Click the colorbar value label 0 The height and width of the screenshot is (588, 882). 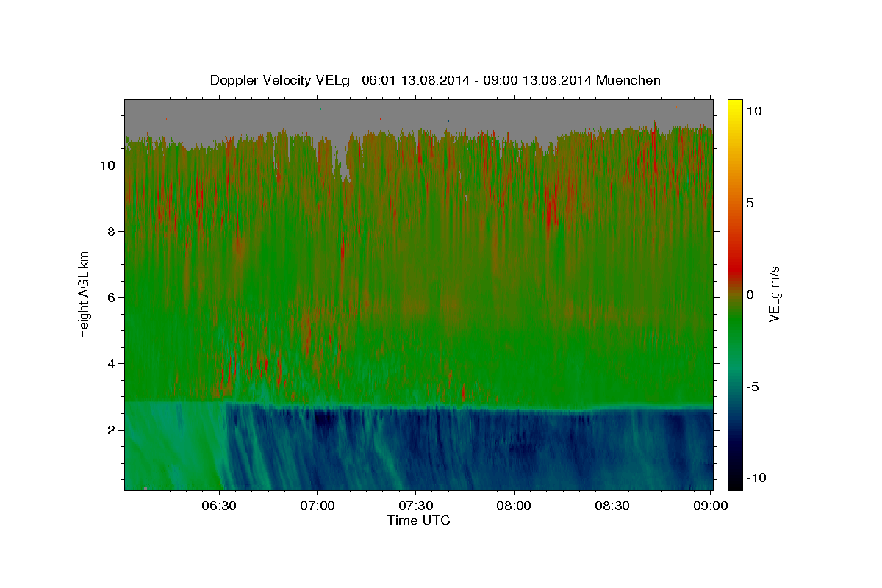click(750, 295)
